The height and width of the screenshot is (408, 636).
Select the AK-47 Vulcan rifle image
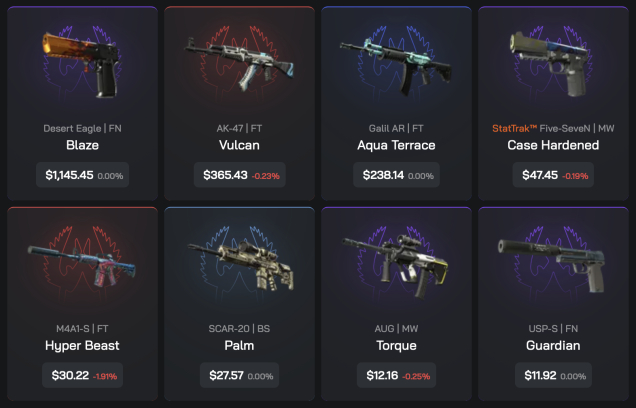tap(239, 64)
